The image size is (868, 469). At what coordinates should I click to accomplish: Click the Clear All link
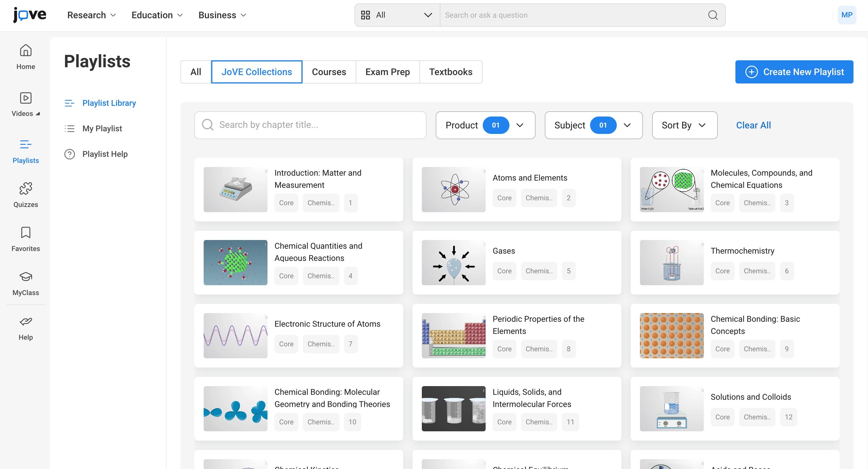pyautogui.click(x=753, y=125)
